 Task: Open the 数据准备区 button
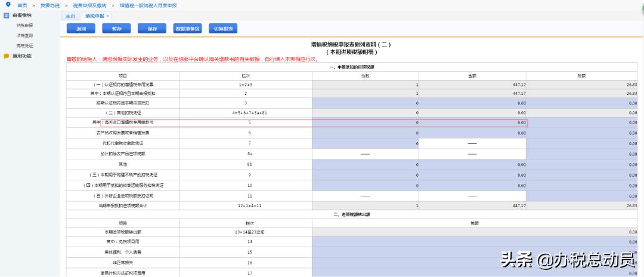(x=187, y=29)
